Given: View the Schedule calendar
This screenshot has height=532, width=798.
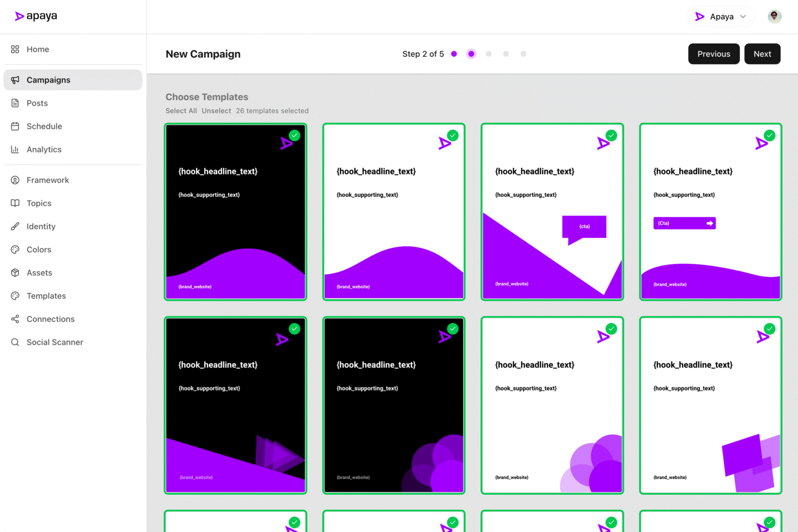Looking at the screenshot, I should coord(44,126).
